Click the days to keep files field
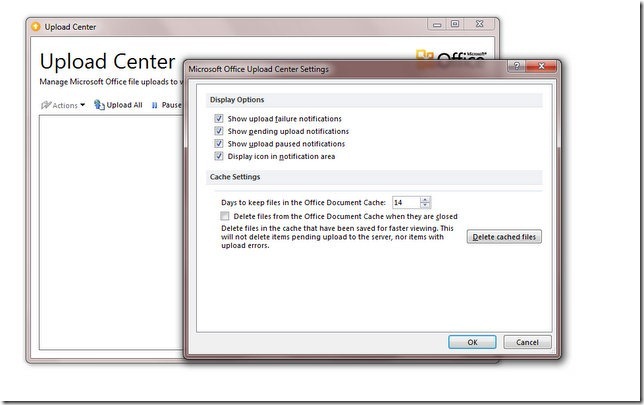 pyautogui.click(x=406, y=202)
